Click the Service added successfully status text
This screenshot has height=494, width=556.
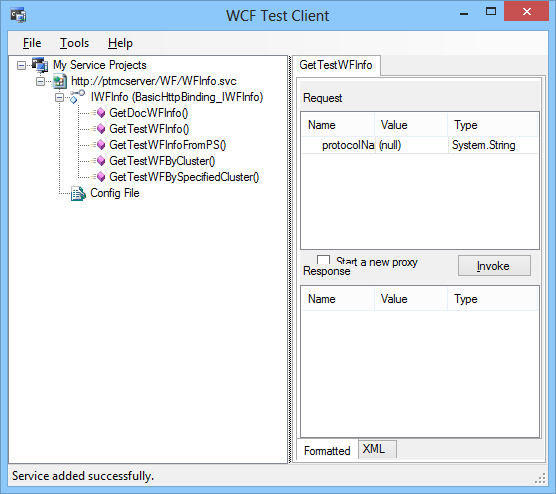click(83, 476)
